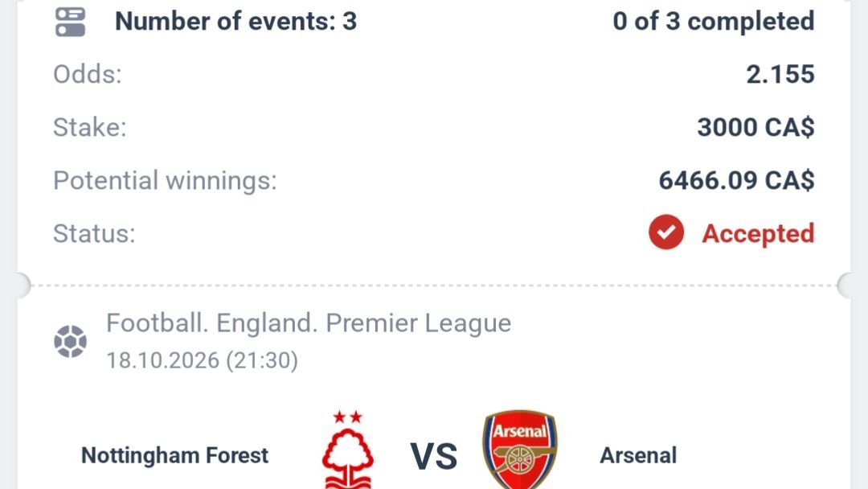Click the 0 of 3 completed label
Viewport: 868px width, 489px height.
(x=714, y=22)
